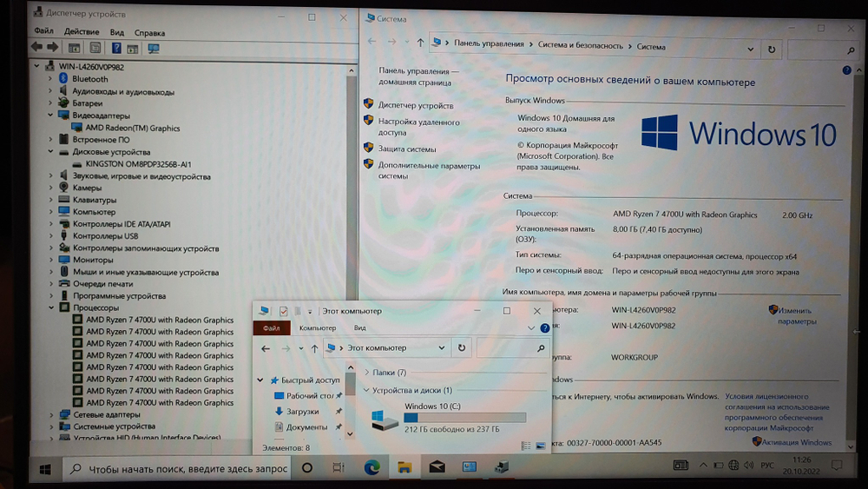Click Изменить параметры link
This screenshot has width=868, height=489.
pyautogui.click(x=797, y=315)
